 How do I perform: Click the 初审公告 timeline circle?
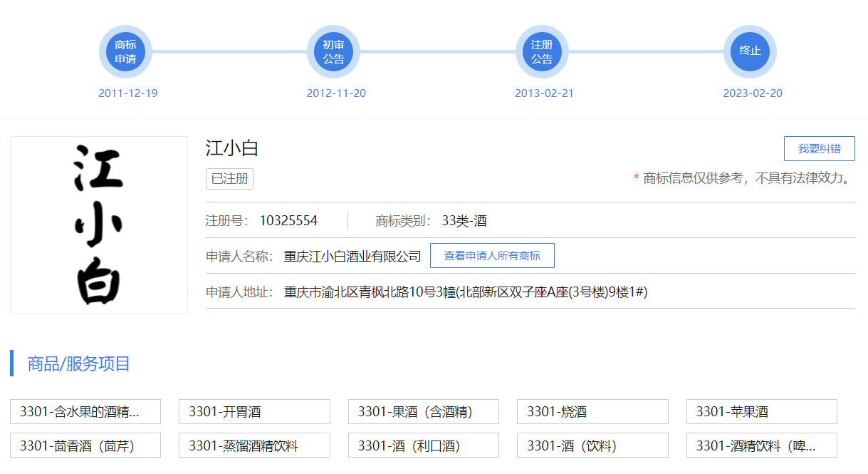click(333, 51)
